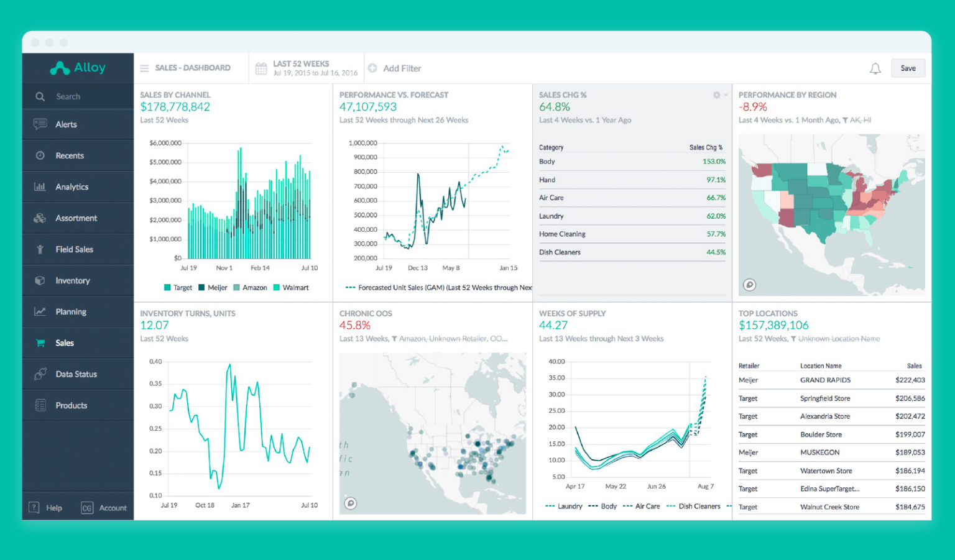Click the Save button
Viewport: 955px width, 560px height.
pos(908,68)
